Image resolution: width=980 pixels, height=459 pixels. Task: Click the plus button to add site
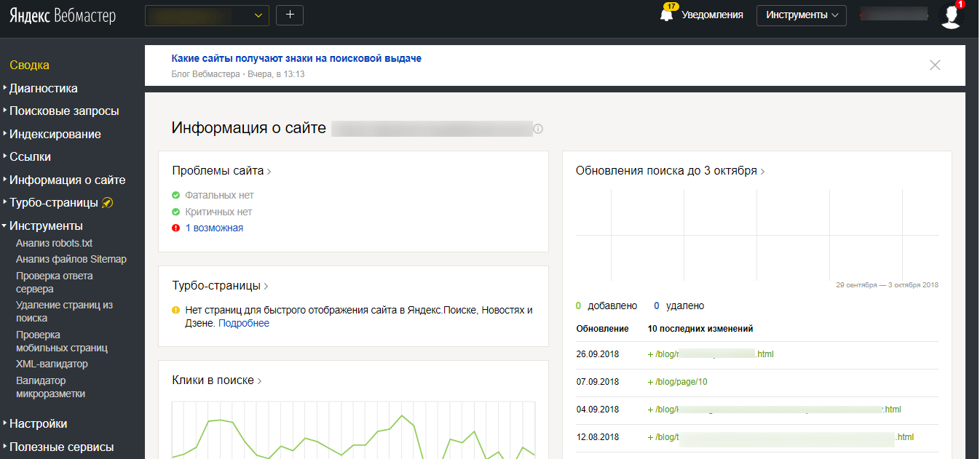tap(290, 15)
